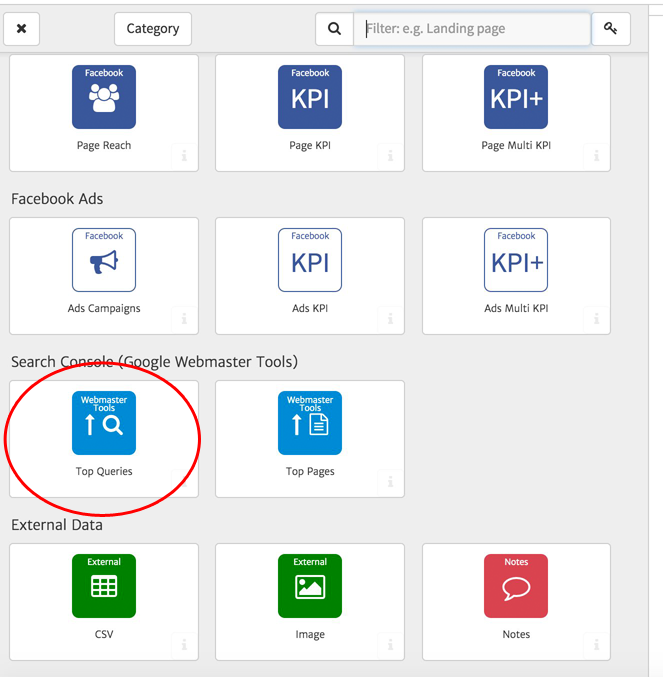The height and width of the screenshot is (677, 663).
Task: Click the Ads KPI label
Action: tap(310, 308)
